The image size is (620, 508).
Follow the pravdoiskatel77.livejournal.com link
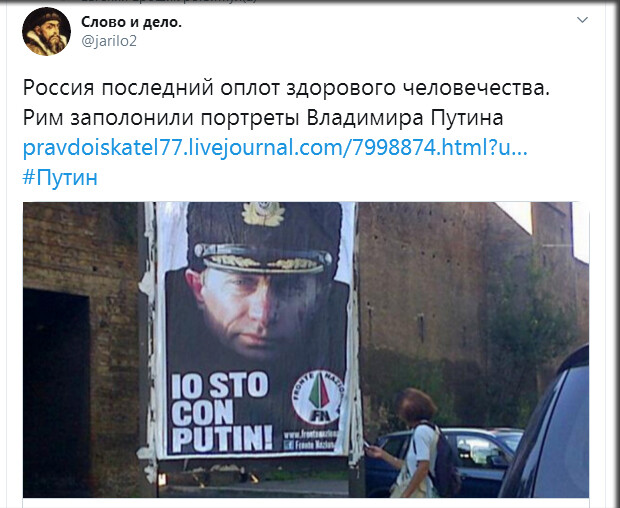click(275, 147)
